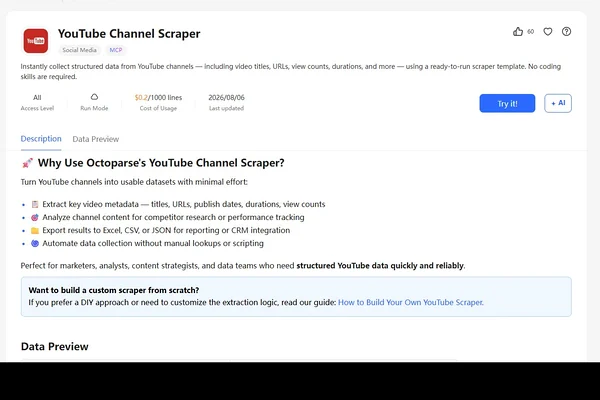Switch to the Description tab
This screenshot has height=400, width=600.
41,139
